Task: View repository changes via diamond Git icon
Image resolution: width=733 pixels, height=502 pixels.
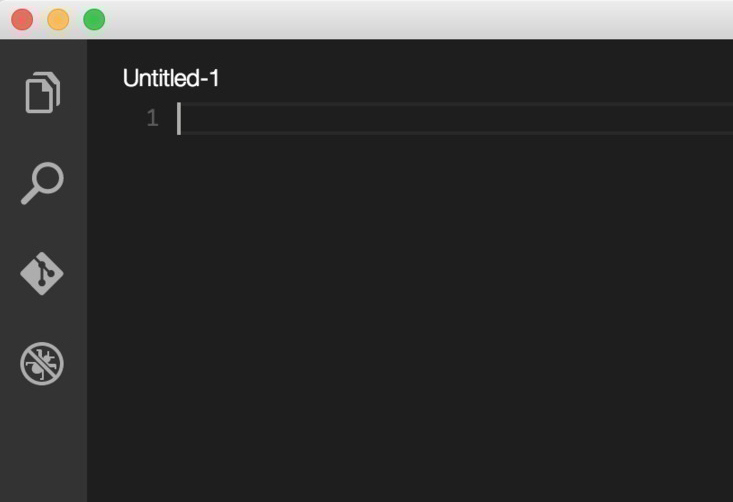Action: (x=42, y=273)
